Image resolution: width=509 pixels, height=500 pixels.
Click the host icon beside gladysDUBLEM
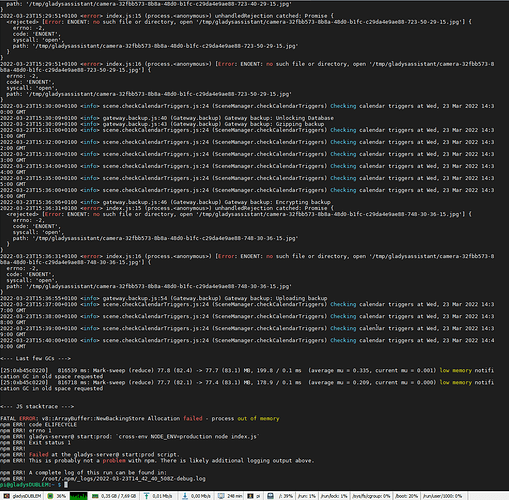coord(6,496)
